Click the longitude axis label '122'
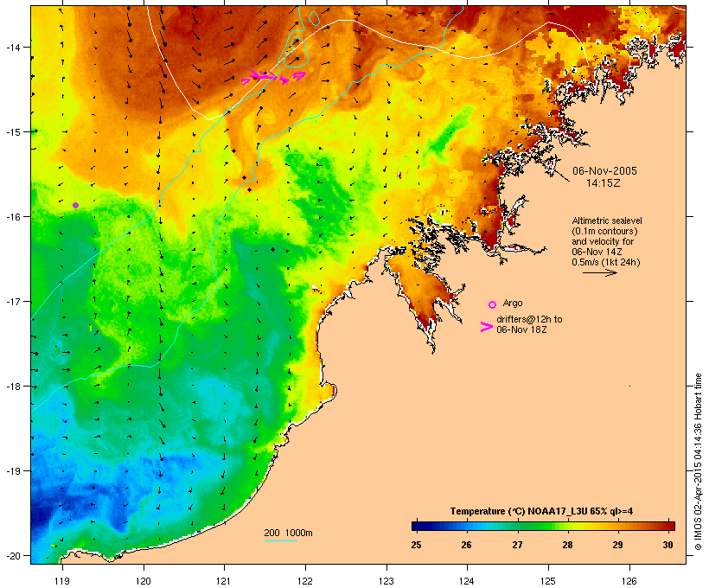The height and width of the screenshot is (588, 709). pos(304,581)
